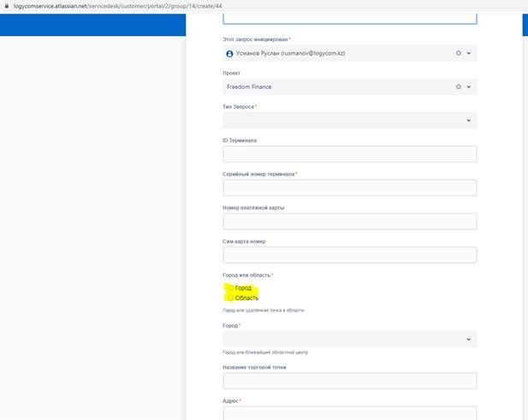Click the browser URL address text

pyautogui.click(x=117, y=6)
